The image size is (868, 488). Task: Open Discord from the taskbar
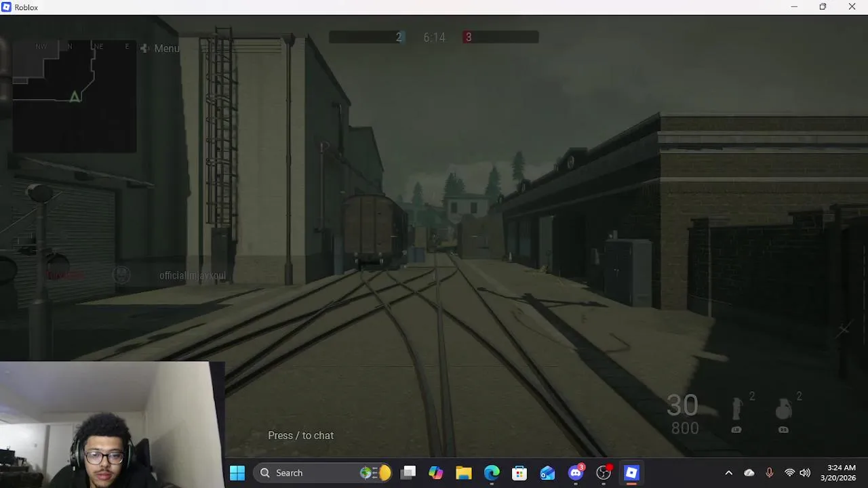576,472
